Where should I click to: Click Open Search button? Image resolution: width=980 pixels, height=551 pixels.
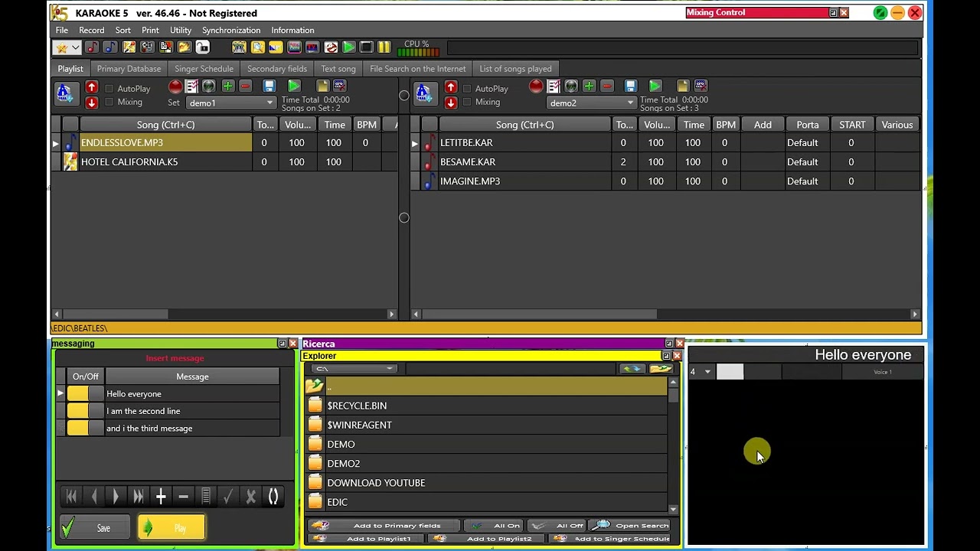(630, 526)
